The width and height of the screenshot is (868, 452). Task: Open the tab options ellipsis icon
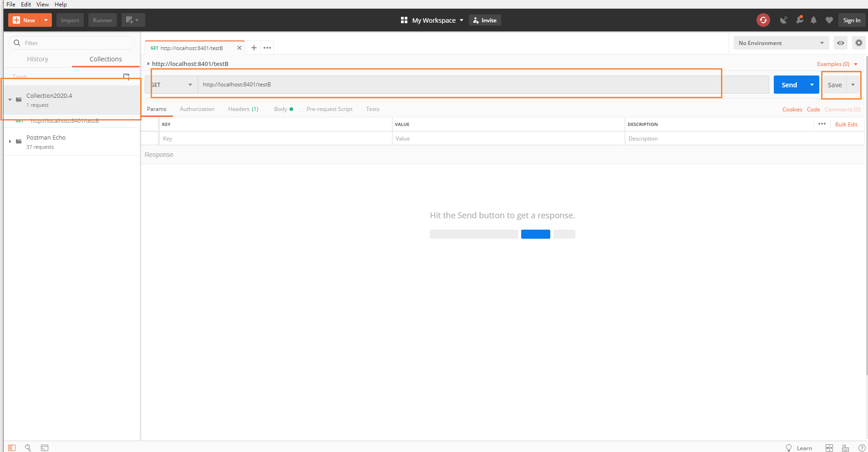tap(268, 47)
